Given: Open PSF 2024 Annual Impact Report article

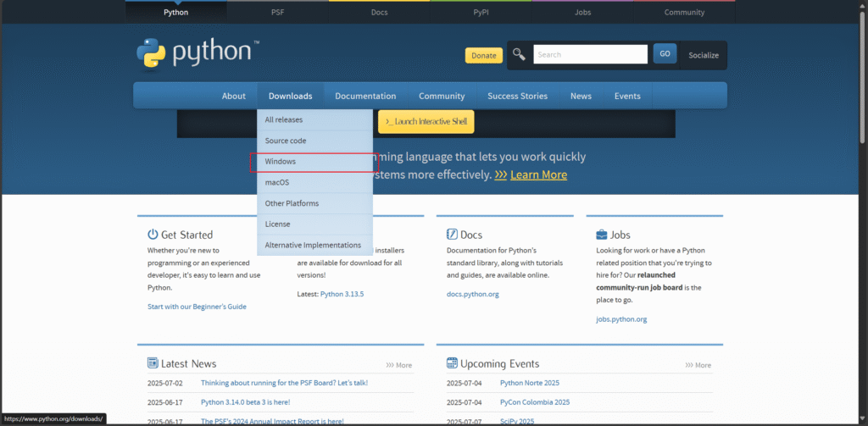Looking at the screenshot, I should [272, 422].
